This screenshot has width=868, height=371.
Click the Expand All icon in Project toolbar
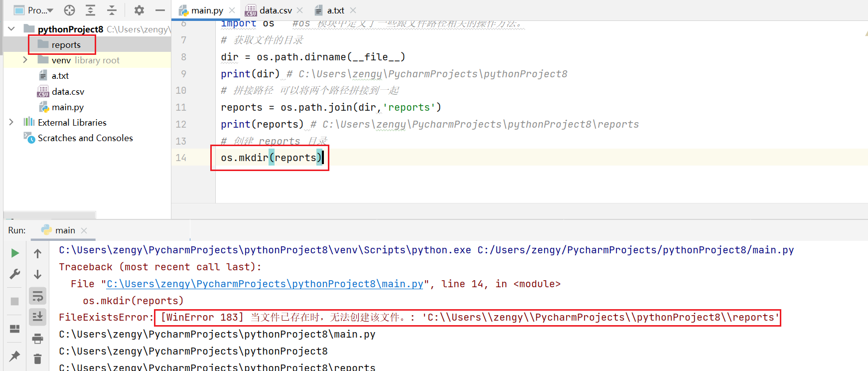(x=91, y=10)
